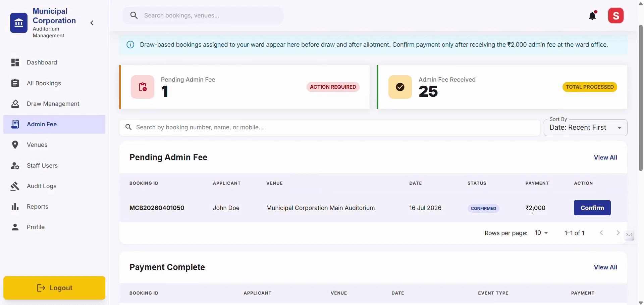Click the booking search magnifier icon
This screenshot has height=305, width=644.
tap(128, 127)
